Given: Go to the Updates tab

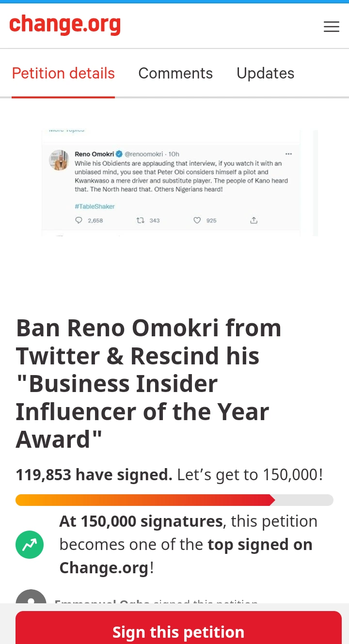Looking at the screenshot, I should [265, 73].
